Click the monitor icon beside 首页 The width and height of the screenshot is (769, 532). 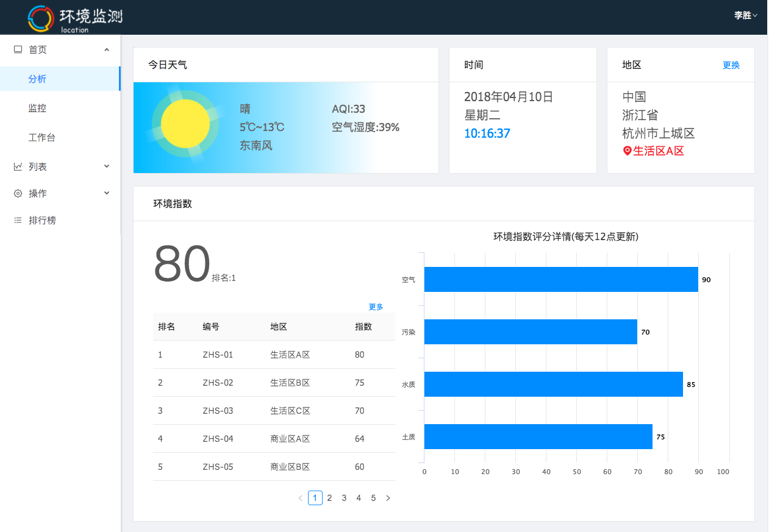pyautogui.click(x=18, y=49)
